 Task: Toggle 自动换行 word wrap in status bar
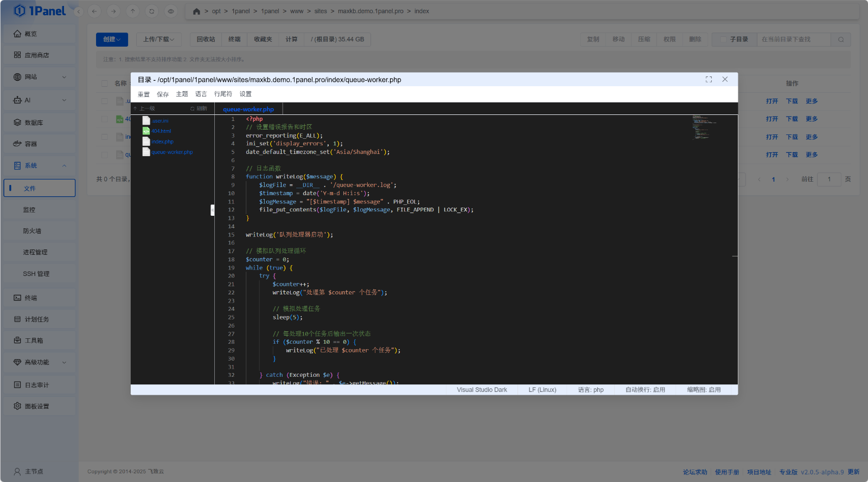[645, 390]
